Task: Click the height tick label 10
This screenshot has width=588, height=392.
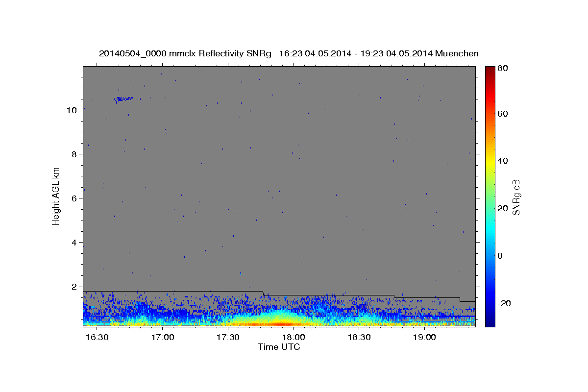Action: click(x=72, y=110)
